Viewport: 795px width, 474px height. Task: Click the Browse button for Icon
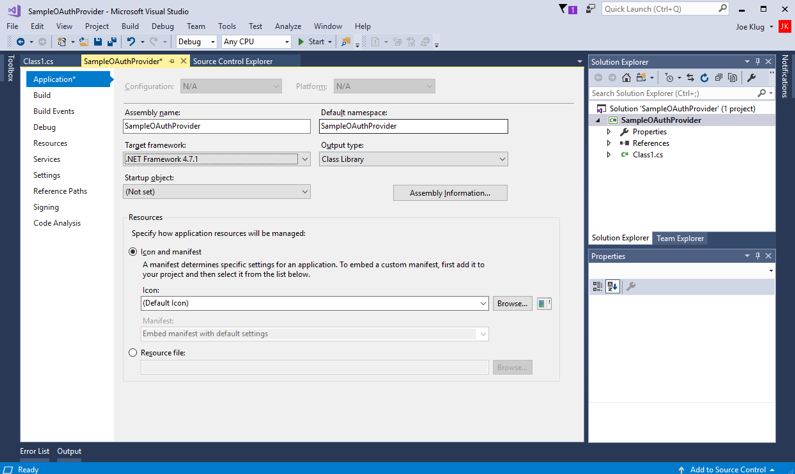tap(512, 304)
